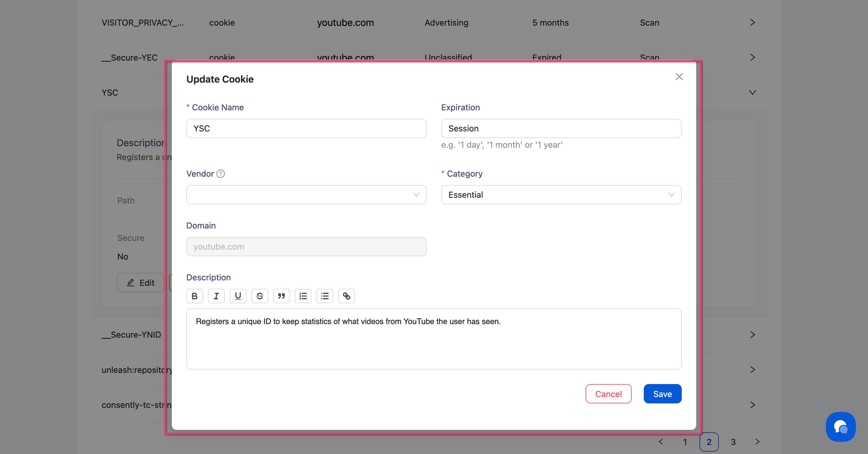
Task: Open the Category dropdown showing Essential
Action: (561, 195)
